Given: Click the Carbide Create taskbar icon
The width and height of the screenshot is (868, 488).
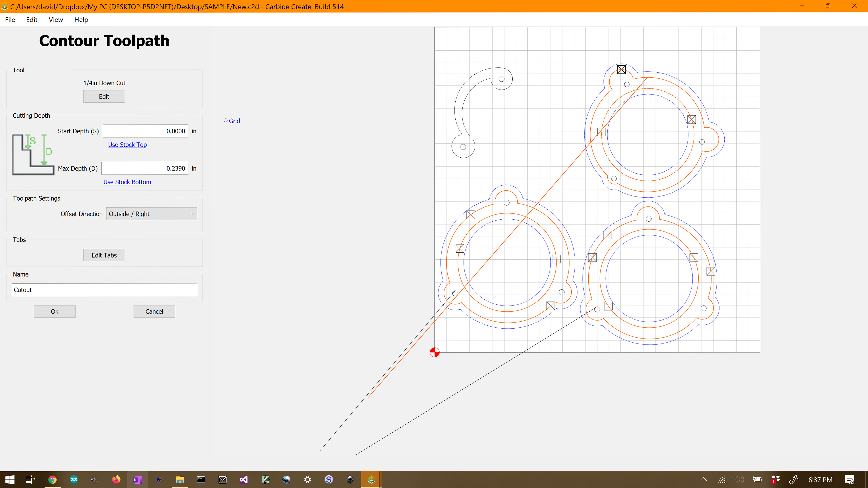Looking at the screenshot, I should tap(371, 480).
